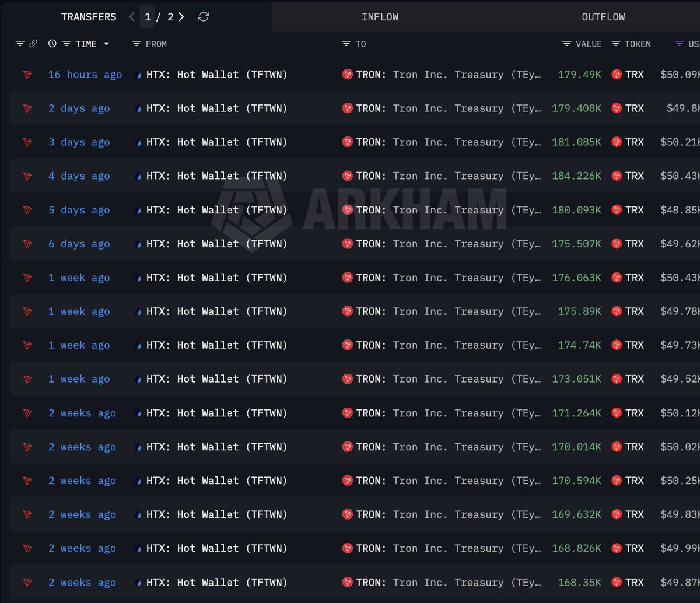This screenshot has width=700, height=603.
Task: Open the '2 days ago' transaction link
Action: (x=79, y=108)
